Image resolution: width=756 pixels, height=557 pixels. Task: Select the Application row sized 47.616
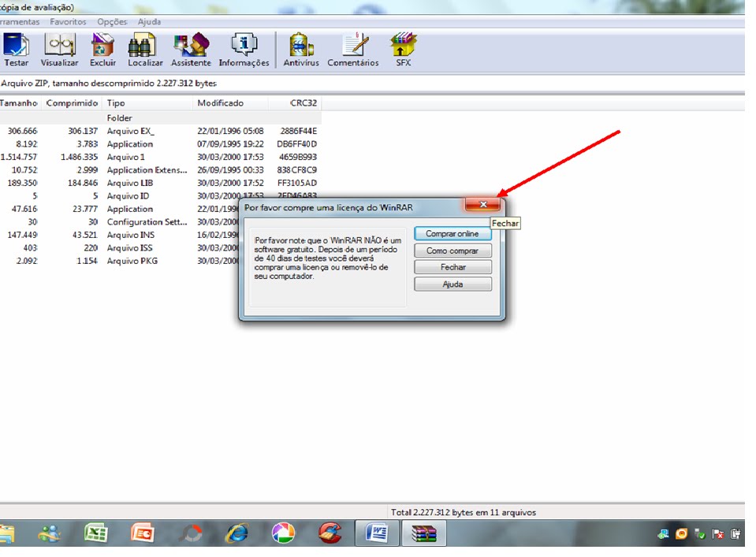pyautogui.click(x=120, y=209)
